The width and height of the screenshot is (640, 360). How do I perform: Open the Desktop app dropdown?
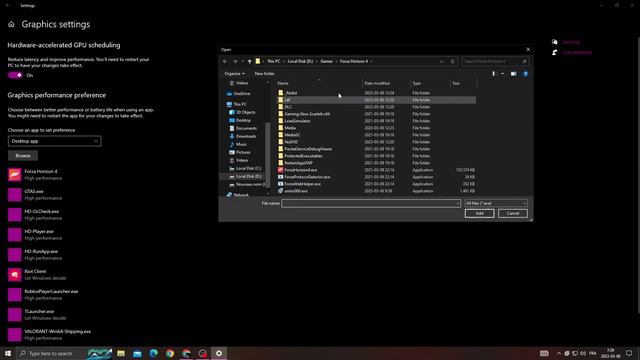click(x=55, y=141)
